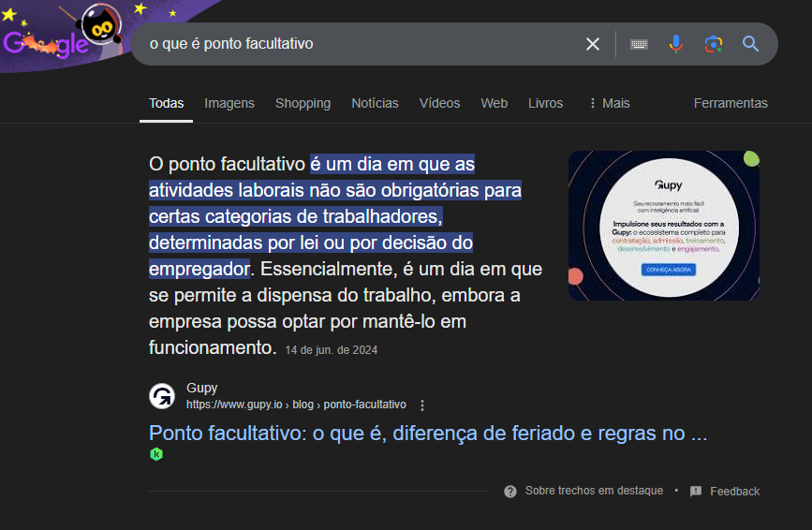Open the three-dot menu beside Gupy URL
Screen dimensions: 812x530
(x=422, y=405)
